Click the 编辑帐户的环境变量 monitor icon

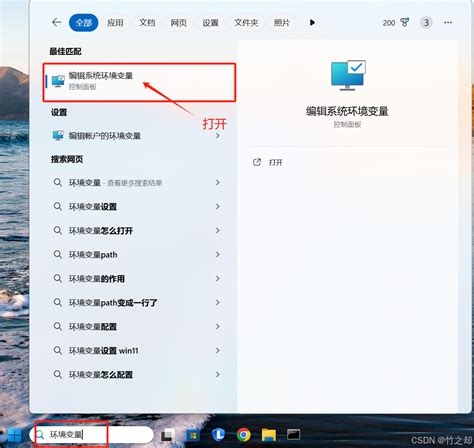pos(58,136)
